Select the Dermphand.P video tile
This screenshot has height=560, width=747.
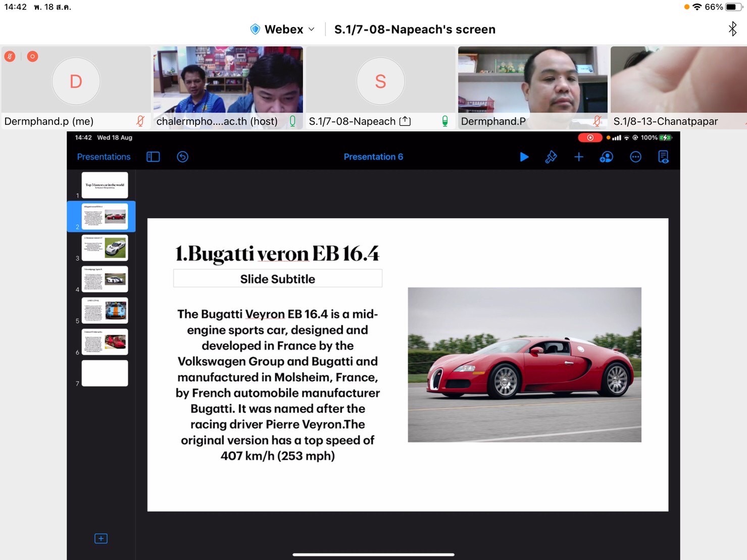tap(532, 87)
